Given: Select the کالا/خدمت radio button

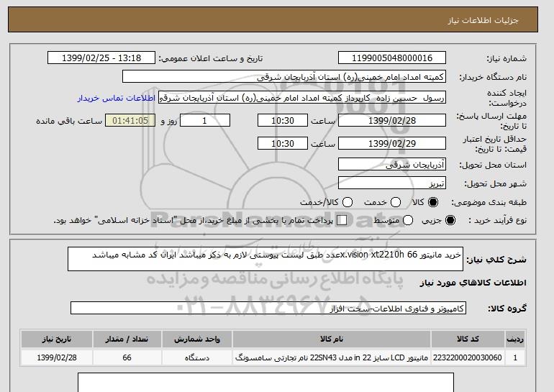Looking at the screenshot, I should coord(348,202).
